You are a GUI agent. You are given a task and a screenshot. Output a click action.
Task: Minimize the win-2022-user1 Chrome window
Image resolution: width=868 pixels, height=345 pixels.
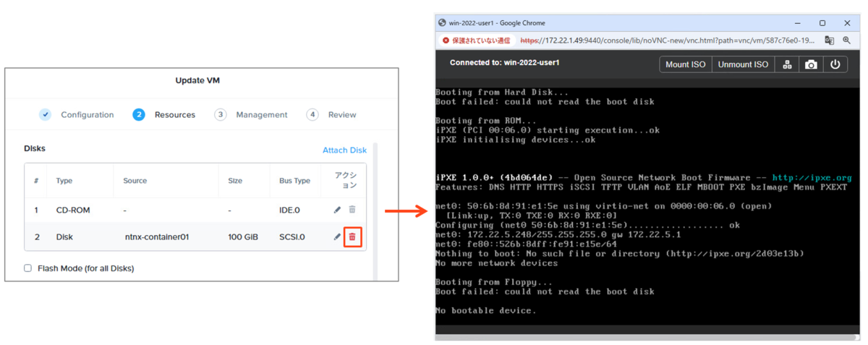pos(798,22)
